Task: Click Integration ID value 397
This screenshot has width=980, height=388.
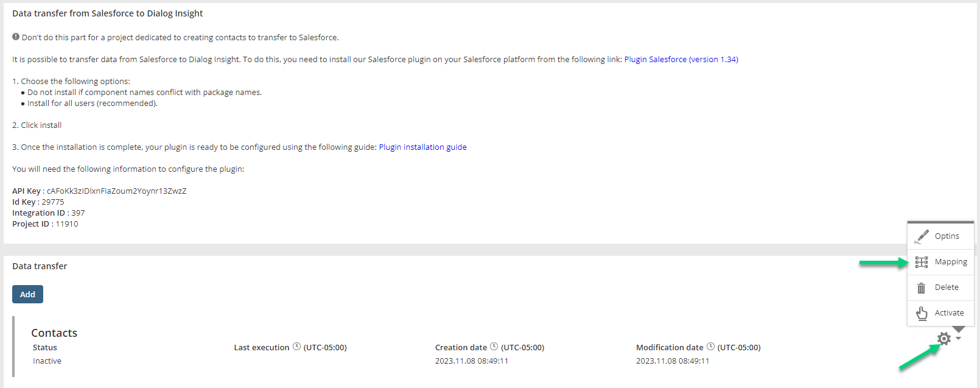Action: click(78, 213)
